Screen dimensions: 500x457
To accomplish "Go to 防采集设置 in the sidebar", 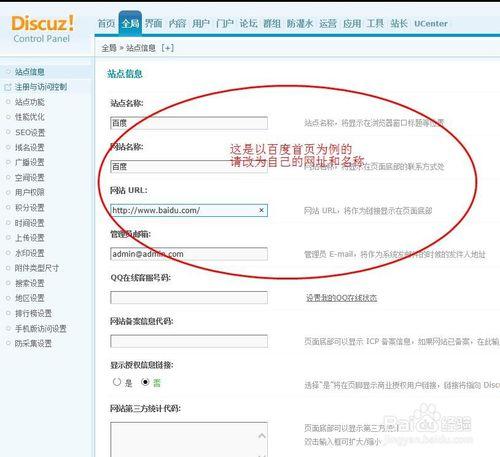I will (33, 343).
